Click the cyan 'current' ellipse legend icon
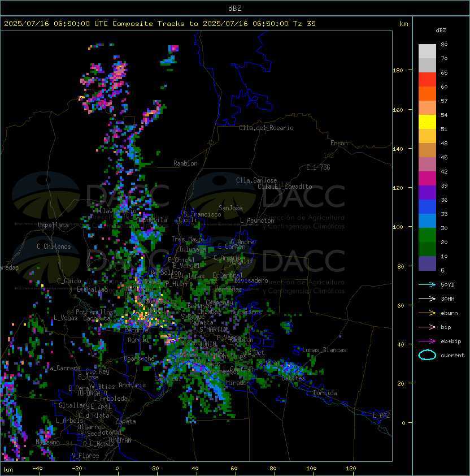 tap(427, 355)
